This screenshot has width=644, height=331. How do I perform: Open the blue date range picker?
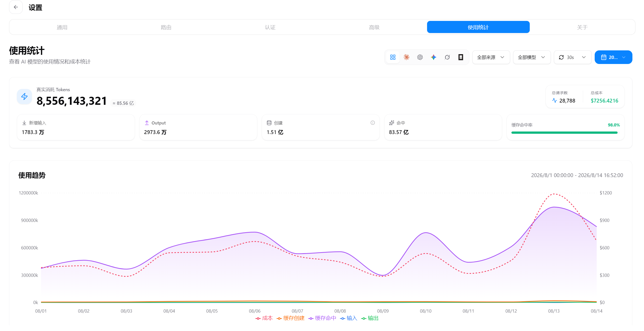[613, 57]
